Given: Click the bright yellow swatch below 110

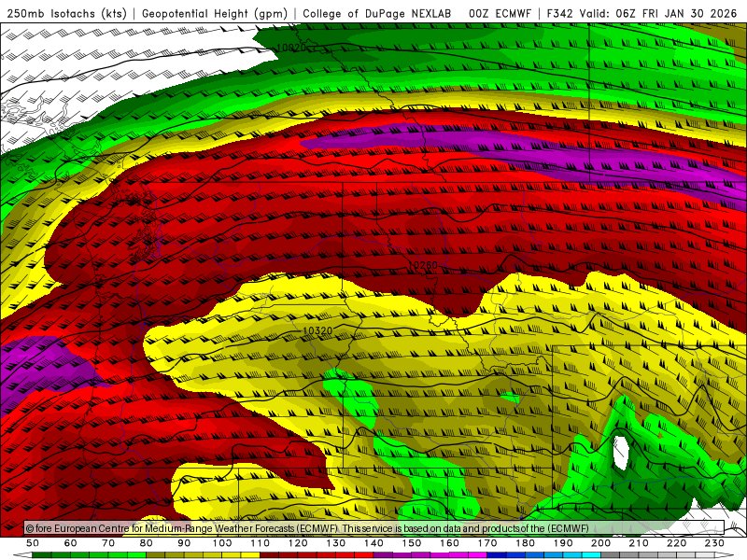Looking at the screenshot, I should [250, 555].
